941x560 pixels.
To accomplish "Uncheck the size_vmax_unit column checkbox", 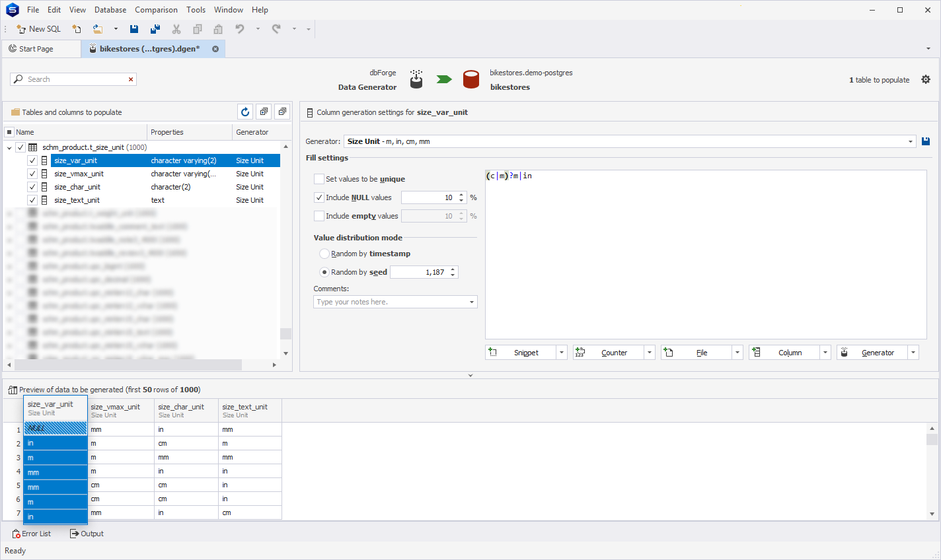I will coord(32,174).
